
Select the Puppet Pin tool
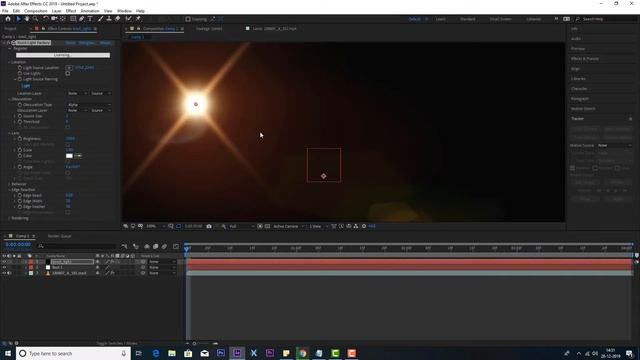pos(138,19)
